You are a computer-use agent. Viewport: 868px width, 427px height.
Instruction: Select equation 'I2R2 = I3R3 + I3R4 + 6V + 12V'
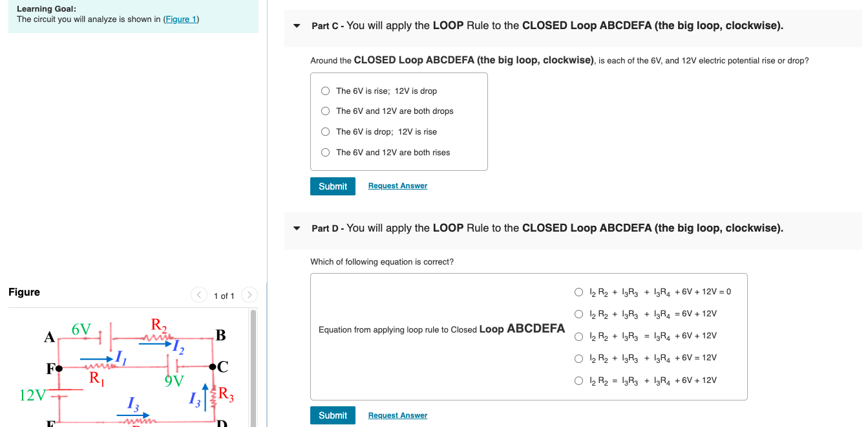[579, 380]
